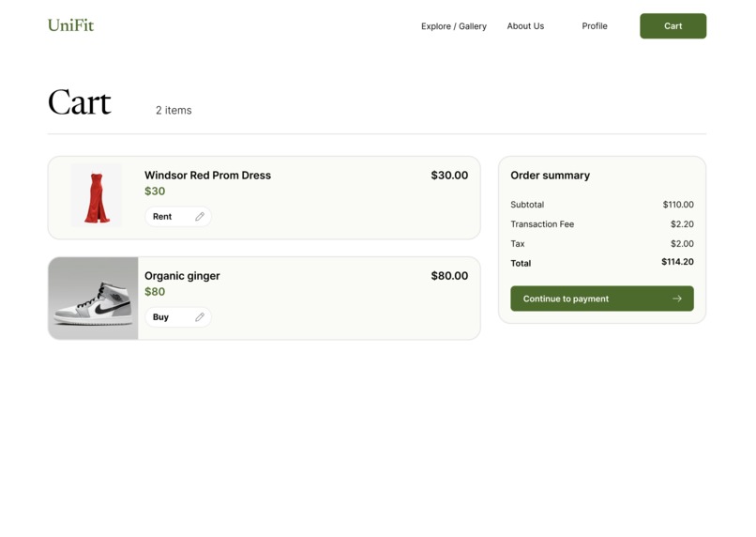The width and height of the screenshot is (756, 537).
Task: Click the pencil icon beside Rent
Action: pyautogui.click(x=200, y=217)
